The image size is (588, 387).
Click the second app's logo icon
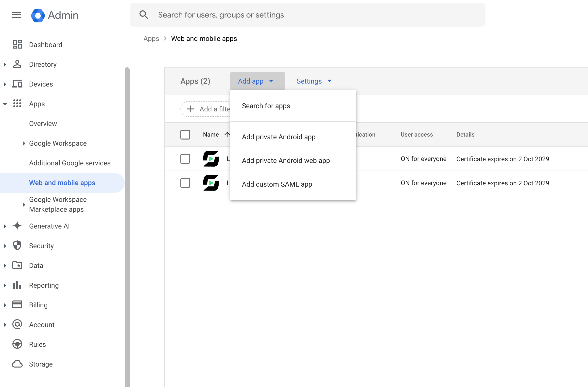(211, 183)
